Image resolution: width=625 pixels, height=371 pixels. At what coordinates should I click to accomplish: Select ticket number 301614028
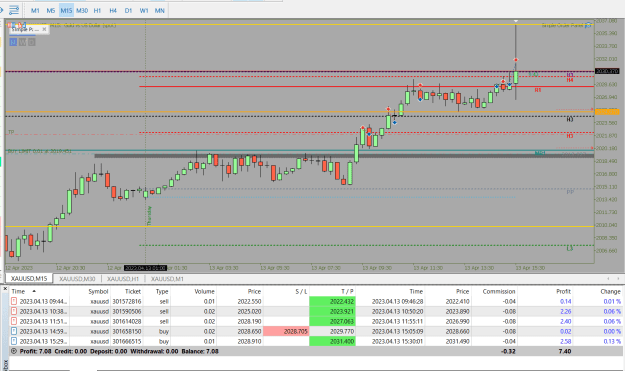click(127, 321)
